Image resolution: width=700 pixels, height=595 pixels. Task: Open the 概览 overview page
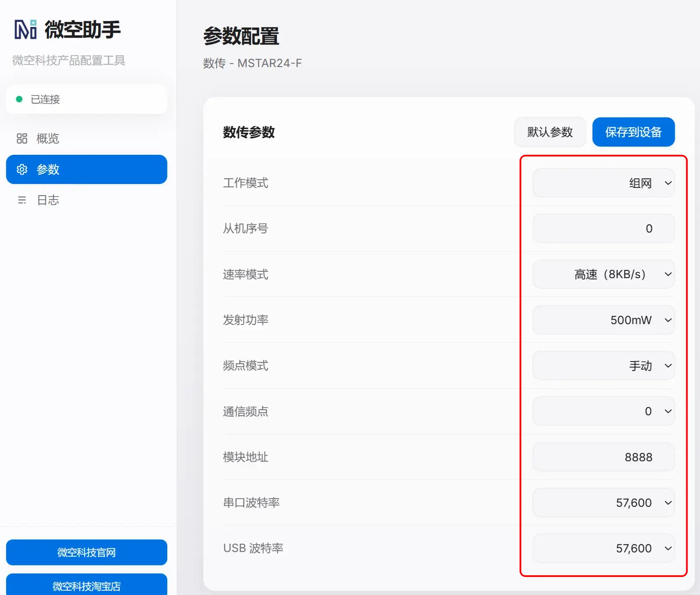[x=86, y=138]
